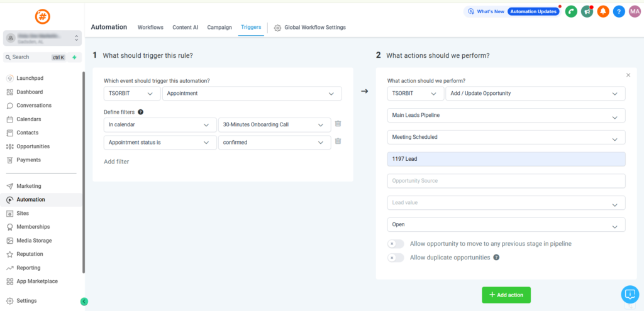Image resolution: width=644 pixels, height=311 pixels.
Task: Click the Opportunity Source input field
Action: coord(506,181)
